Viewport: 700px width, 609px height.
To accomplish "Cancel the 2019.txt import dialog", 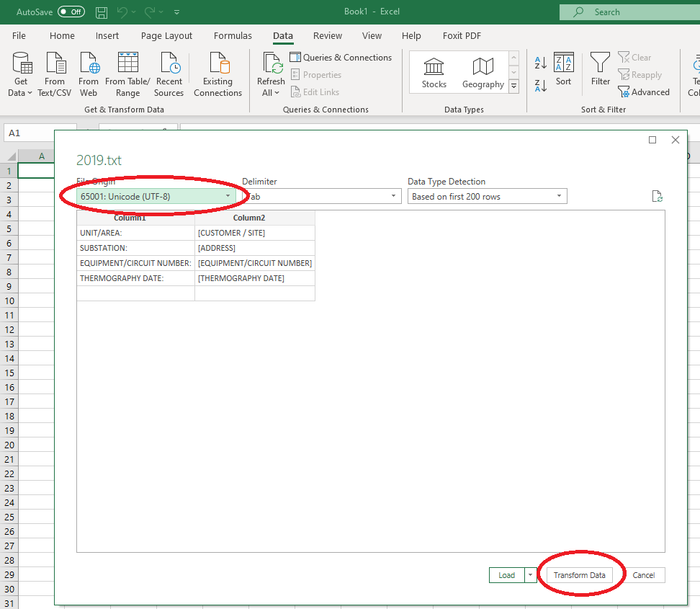I will 643,574.
